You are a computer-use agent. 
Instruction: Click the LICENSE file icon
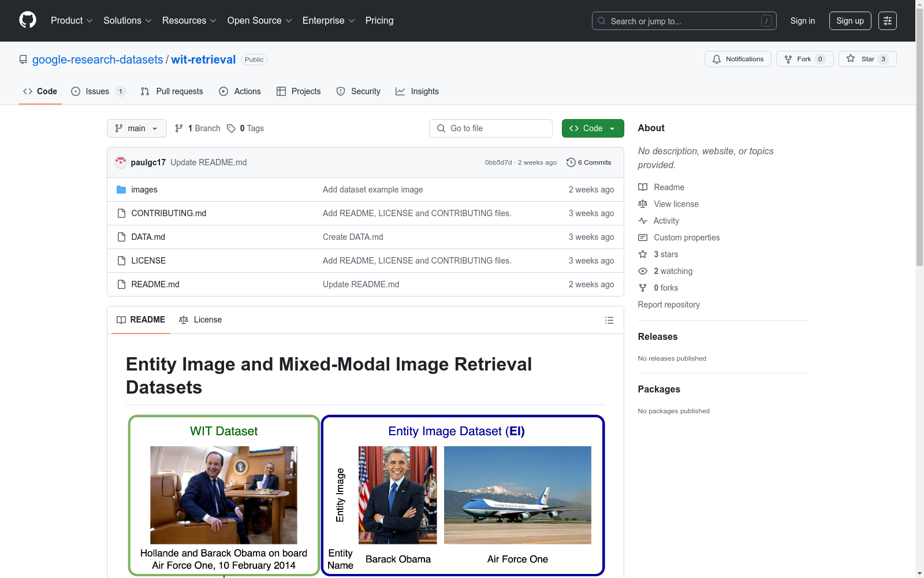coord(121,261)
